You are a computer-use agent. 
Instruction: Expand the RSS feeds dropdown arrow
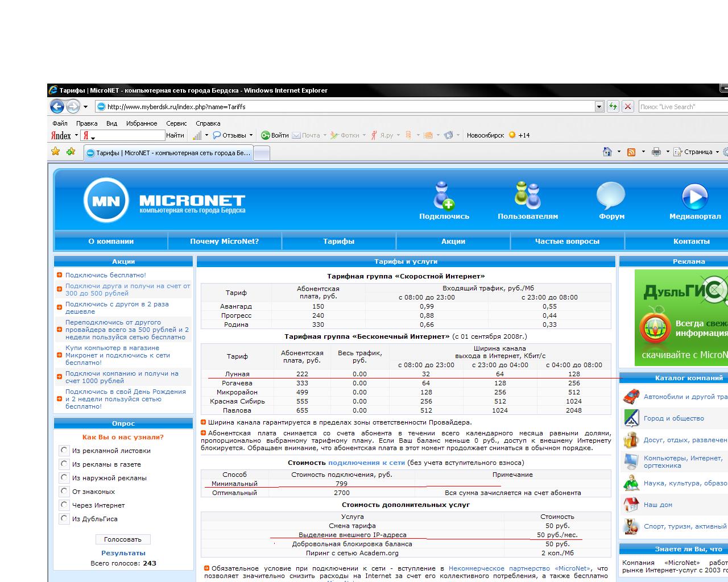pos(643,152)
